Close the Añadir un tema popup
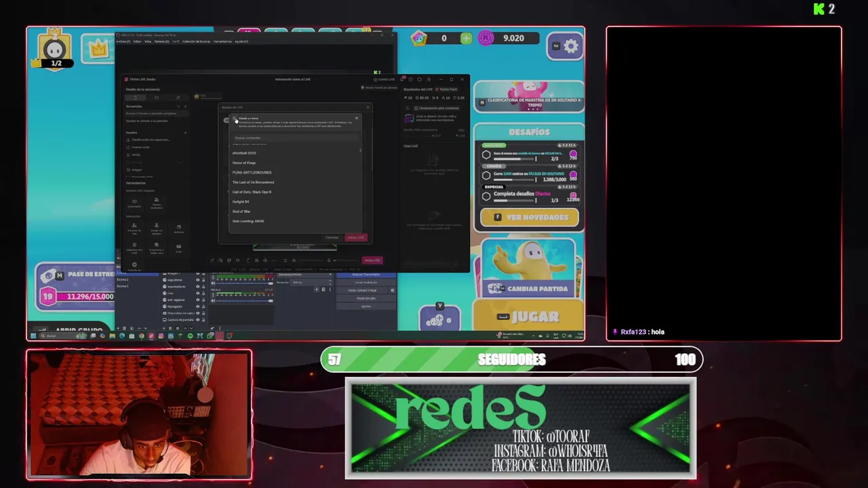The height and width of the screenshot is (488, 868). click(x=356, y=118)
